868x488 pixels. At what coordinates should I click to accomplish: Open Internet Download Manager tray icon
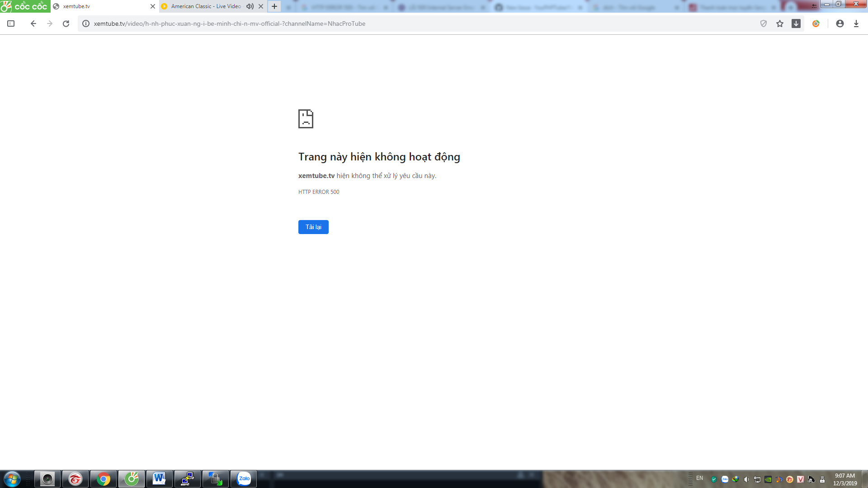click(x=736, y=479)
